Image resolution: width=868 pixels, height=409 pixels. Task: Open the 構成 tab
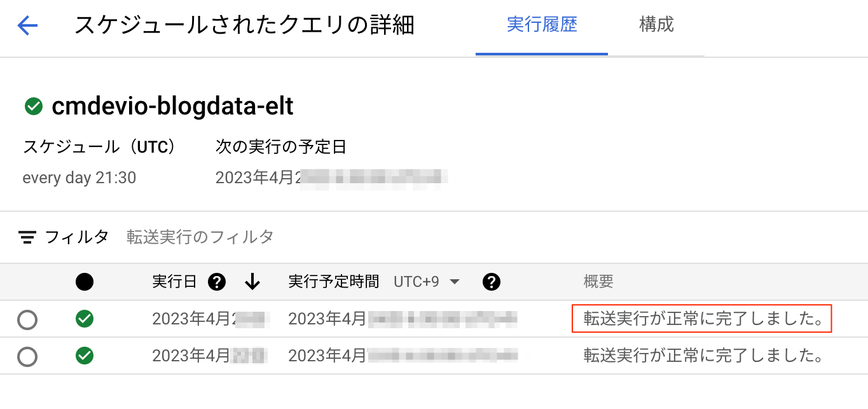[656, 25]
